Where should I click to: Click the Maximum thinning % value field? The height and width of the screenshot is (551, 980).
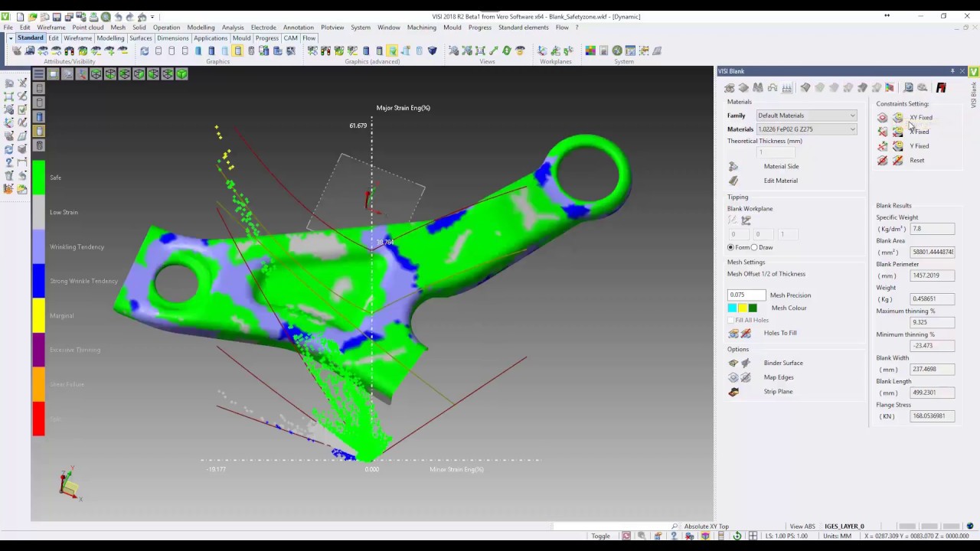click(x=933, y=322)
